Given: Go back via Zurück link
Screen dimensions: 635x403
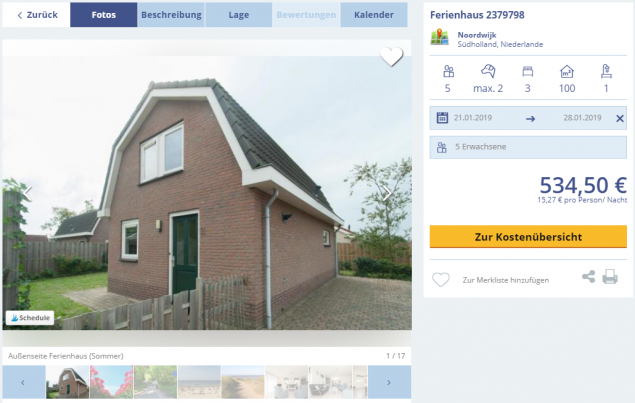Looking at the screenshot, I should [x=37, y=15].
